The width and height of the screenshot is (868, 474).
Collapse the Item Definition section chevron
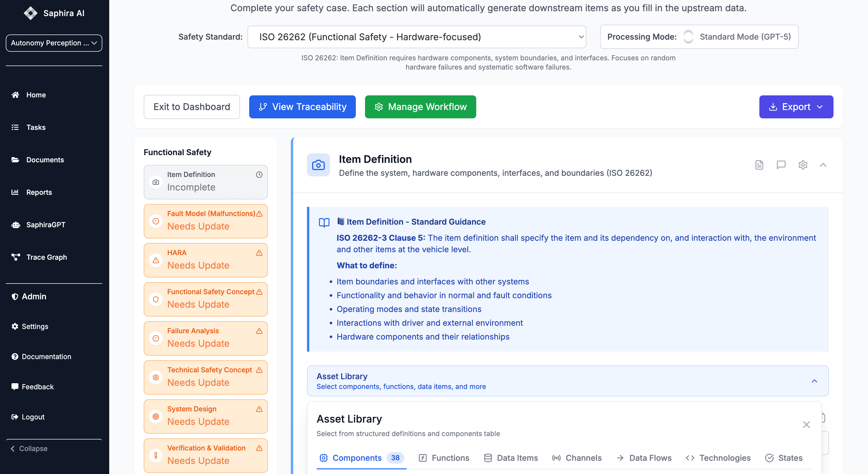point(823,165)
